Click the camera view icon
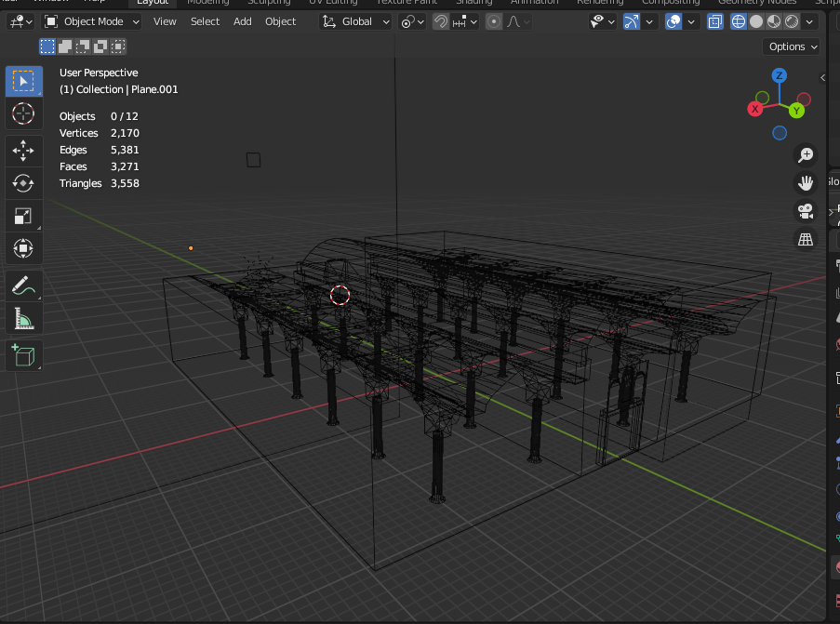The image size is (840, 624). point(806,211)
